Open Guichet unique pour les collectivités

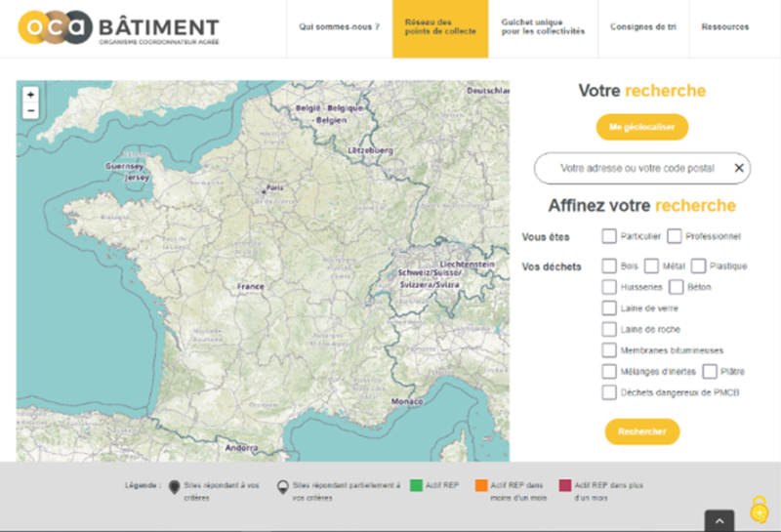tap(543, 27)
